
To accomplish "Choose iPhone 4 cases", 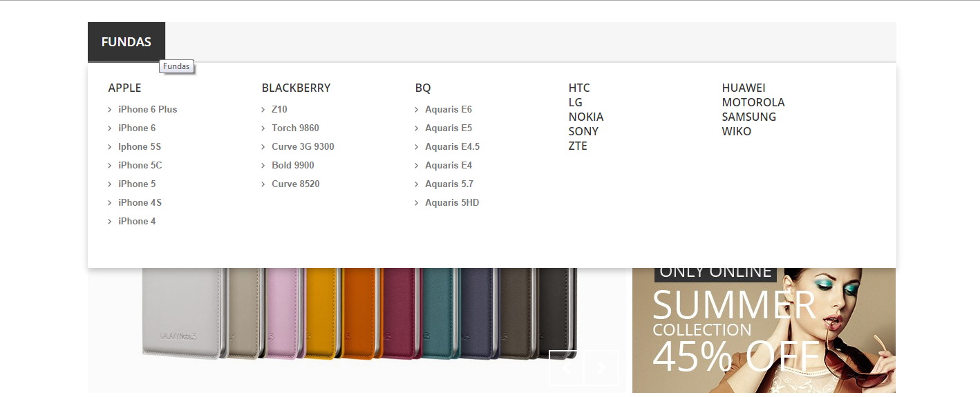I will [x=137, y=221].
